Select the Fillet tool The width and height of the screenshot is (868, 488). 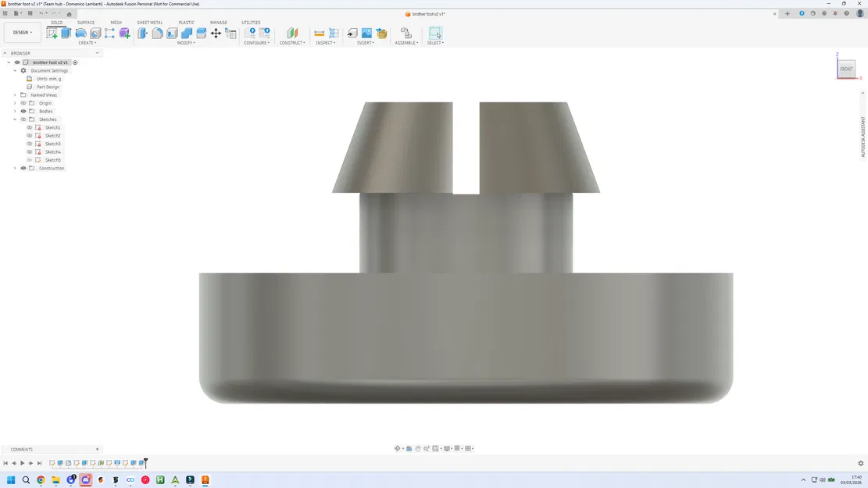157,34
